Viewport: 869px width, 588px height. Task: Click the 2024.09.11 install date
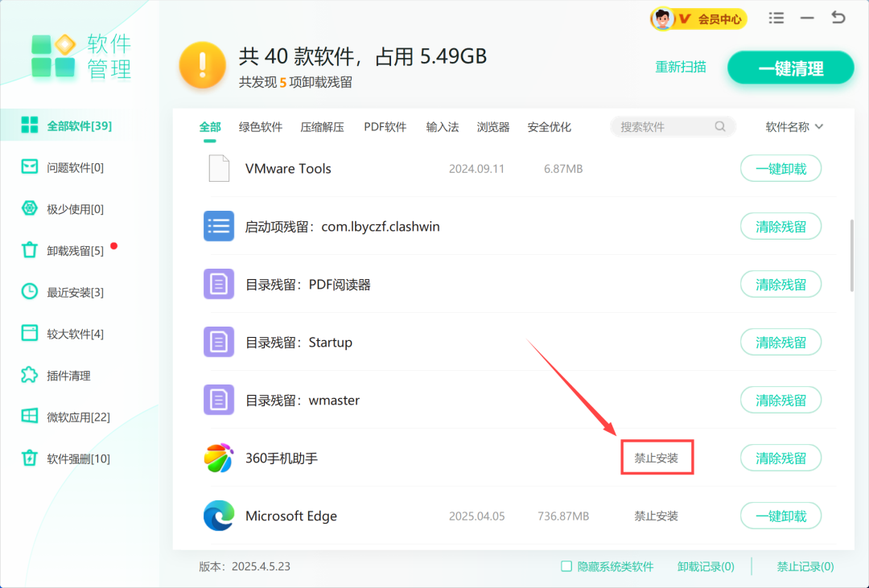coord(476,168)
